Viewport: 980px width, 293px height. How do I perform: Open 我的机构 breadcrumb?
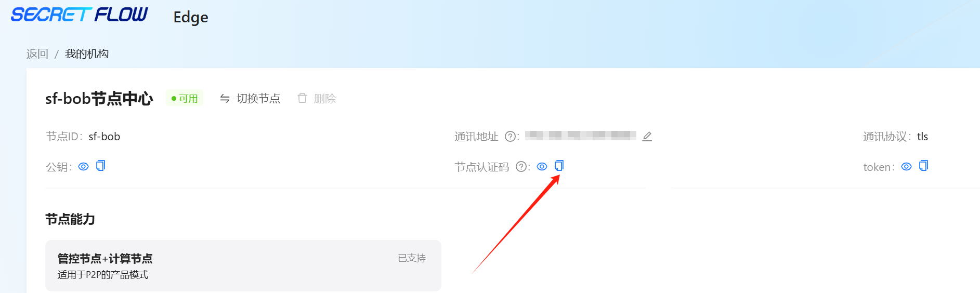(87, 54)
